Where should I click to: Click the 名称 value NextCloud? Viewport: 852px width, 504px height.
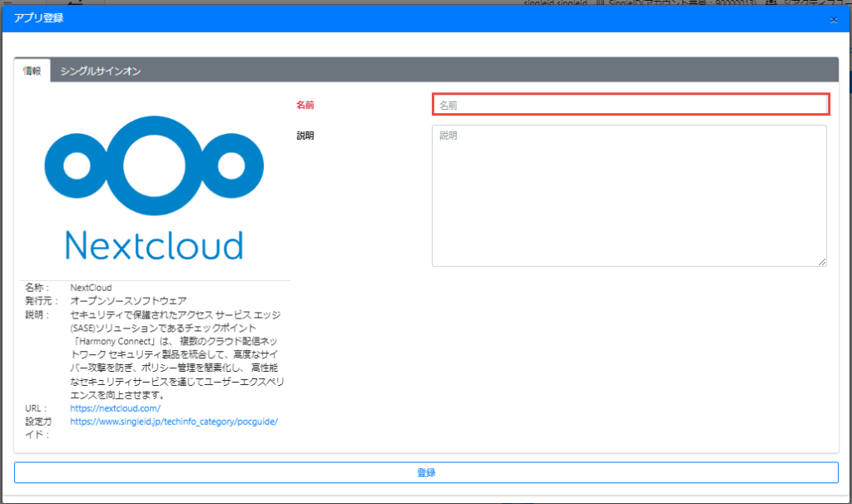coord(91,288)
